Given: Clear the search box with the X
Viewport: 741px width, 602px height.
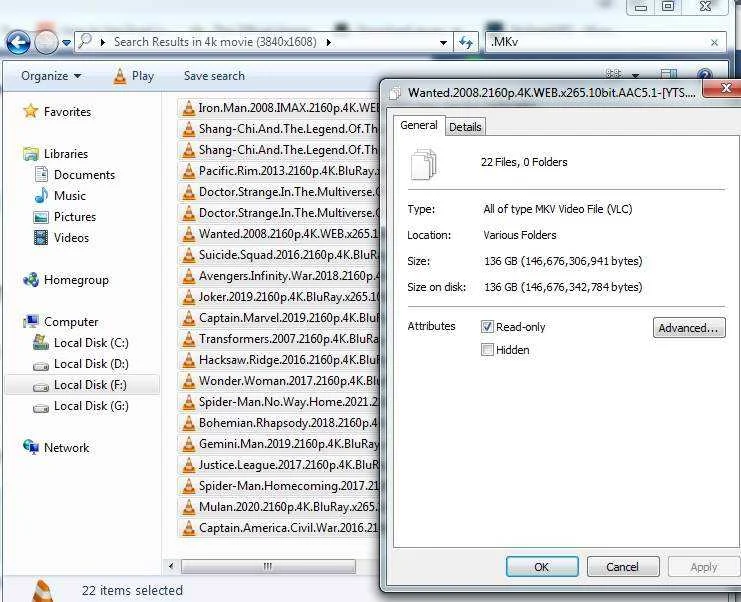Looking at the screenshot, I should coord(715,43).
